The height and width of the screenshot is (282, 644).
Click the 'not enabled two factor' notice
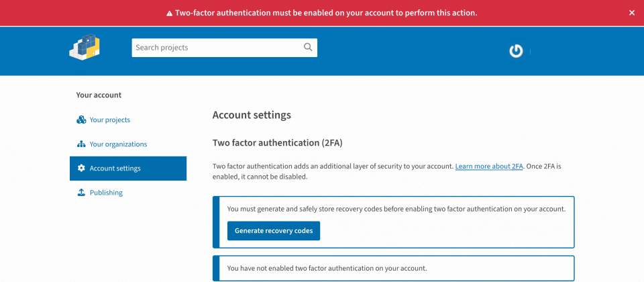coord(327,268)
